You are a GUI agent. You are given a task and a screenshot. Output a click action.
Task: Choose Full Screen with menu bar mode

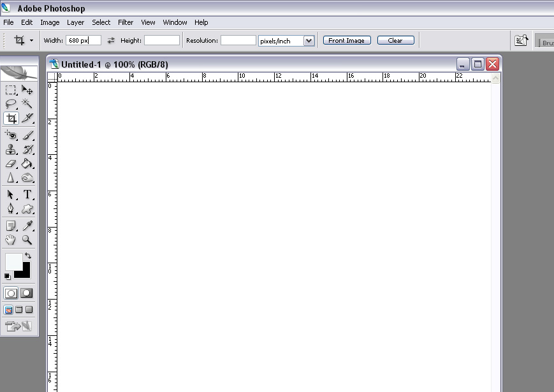(19, 310)
